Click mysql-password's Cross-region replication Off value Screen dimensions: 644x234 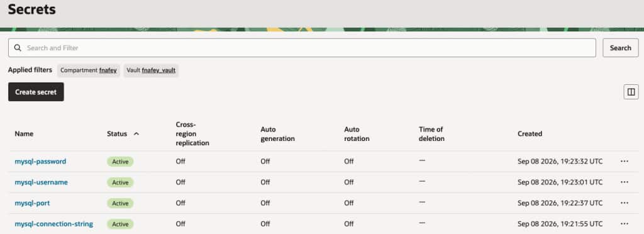(180, 161)
